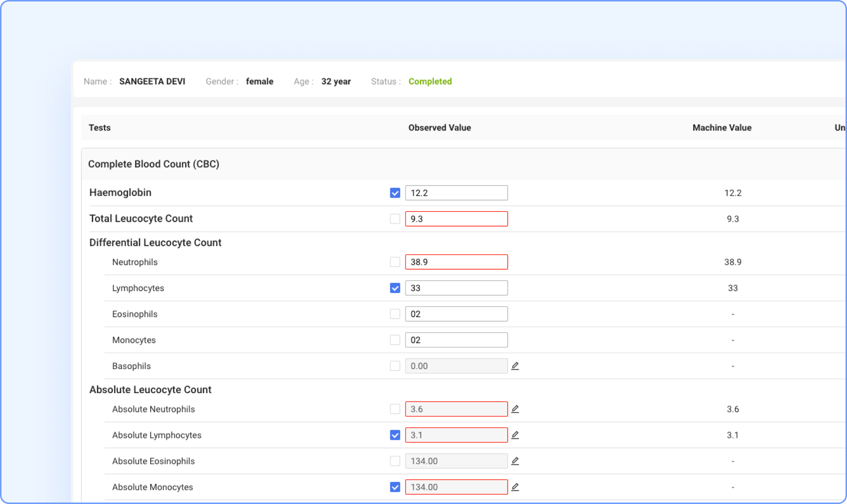Click the Neutrophils observed value input
This screenshot has height=504, width=847.
[x=456, y=262]
